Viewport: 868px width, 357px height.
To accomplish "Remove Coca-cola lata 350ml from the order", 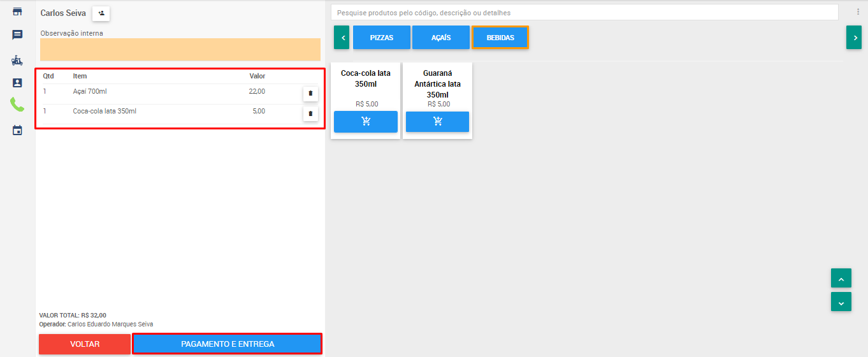I will (x=310, y=114).
